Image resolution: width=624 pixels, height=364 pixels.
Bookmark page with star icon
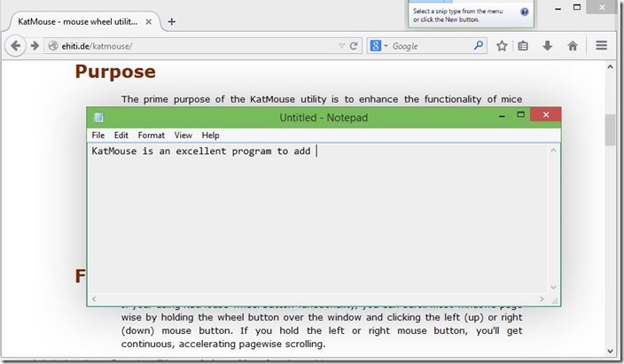[502, 46]
